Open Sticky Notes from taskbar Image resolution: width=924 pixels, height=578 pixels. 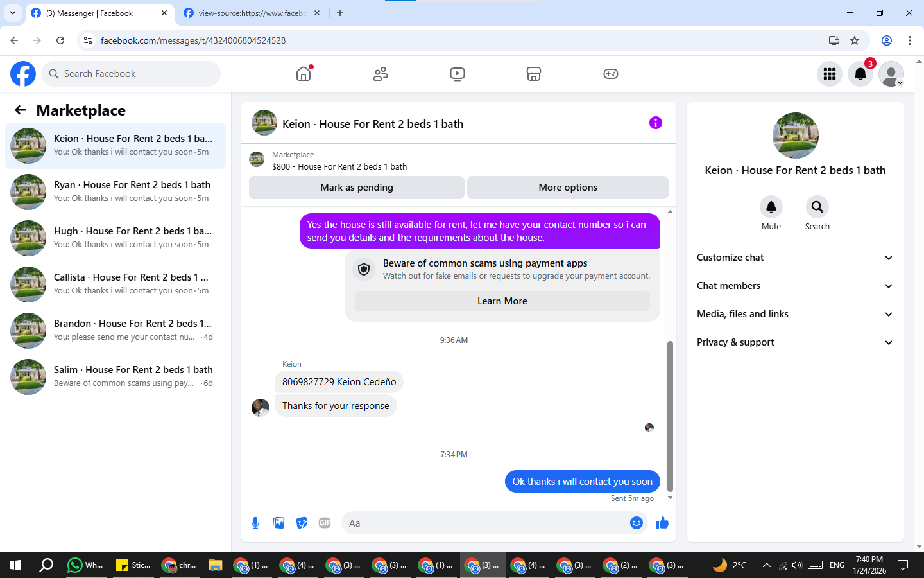coord(132,565)
